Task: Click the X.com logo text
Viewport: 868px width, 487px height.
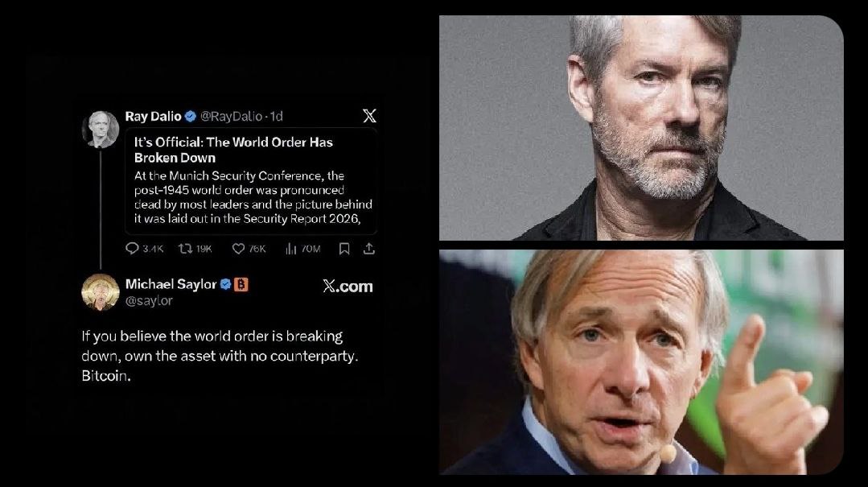Action: coord(348,286)
